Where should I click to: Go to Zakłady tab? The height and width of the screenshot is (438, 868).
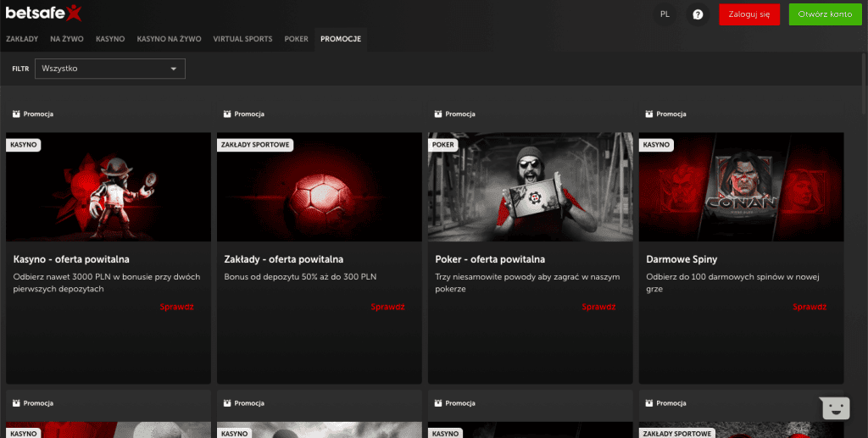pyautogui.click(x=22, y=39)
